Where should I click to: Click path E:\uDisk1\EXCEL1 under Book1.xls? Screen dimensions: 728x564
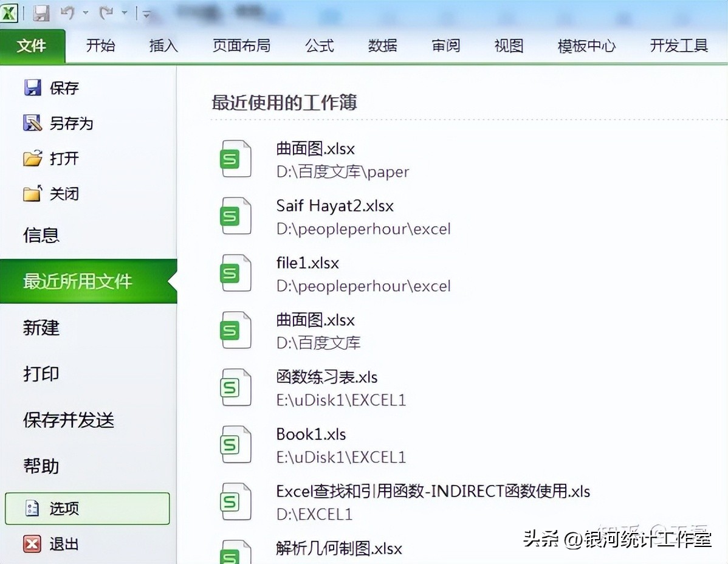click(x=342, y=457)
